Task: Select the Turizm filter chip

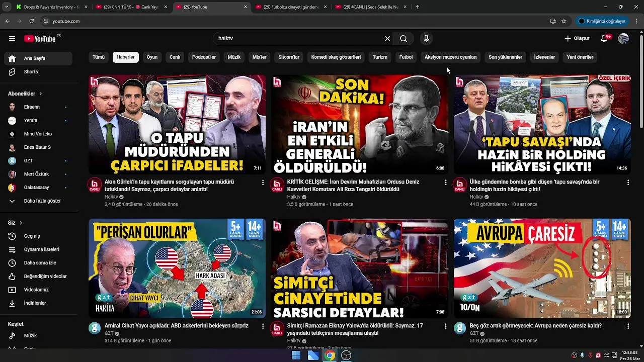Action: 380,57
